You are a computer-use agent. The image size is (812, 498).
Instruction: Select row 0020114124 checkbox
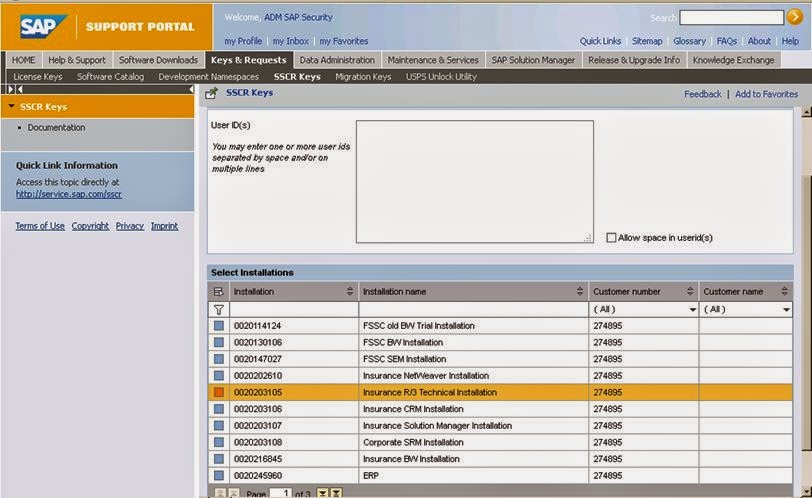click(219, 326)
